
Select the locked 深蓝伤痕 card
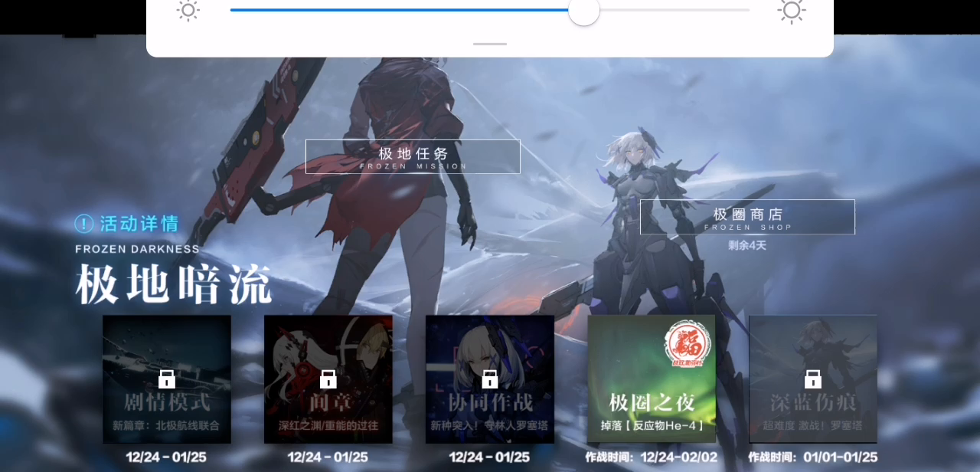pos(813,379)
